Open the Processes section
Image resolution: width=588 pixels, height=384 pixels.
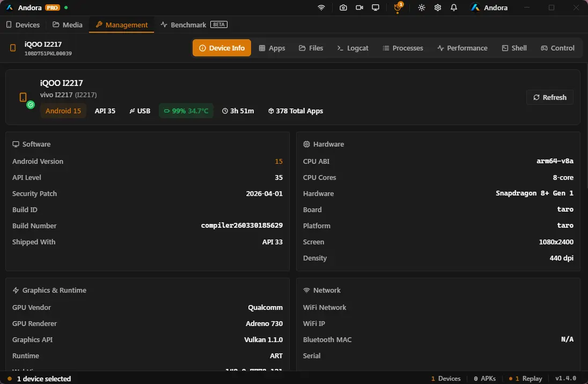[x=403, y=48]
